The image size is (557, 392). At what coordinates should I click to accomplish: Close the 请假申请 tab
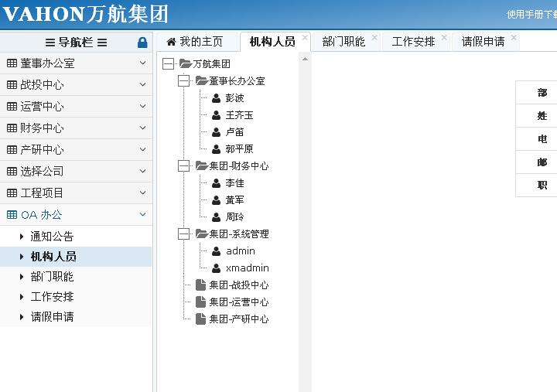(514, 37)
